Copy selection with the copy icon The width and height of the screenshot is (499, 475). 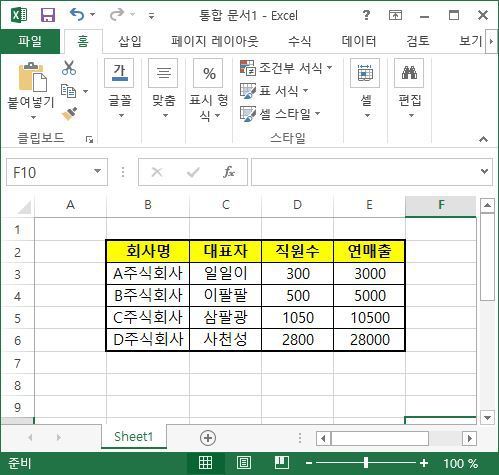coord(69,91)
